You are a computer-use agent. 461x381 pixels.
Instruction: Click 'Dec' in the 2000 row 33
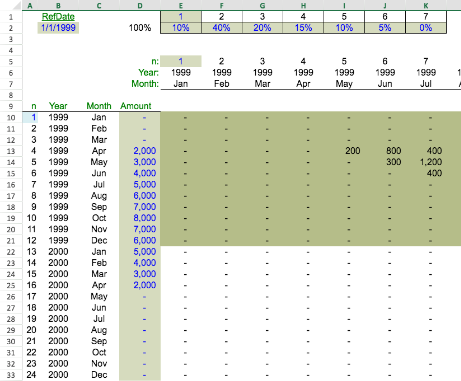[x=99, y=375]
